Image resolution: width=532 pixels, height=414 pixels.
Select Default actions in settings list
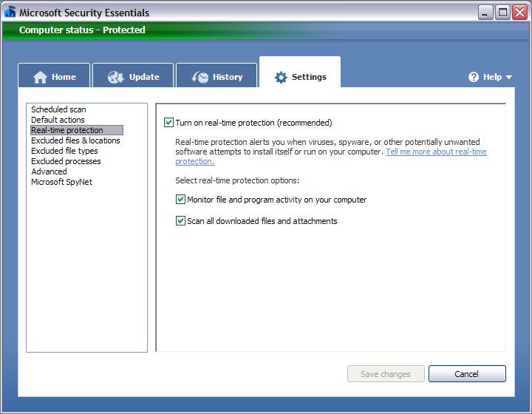58,120
